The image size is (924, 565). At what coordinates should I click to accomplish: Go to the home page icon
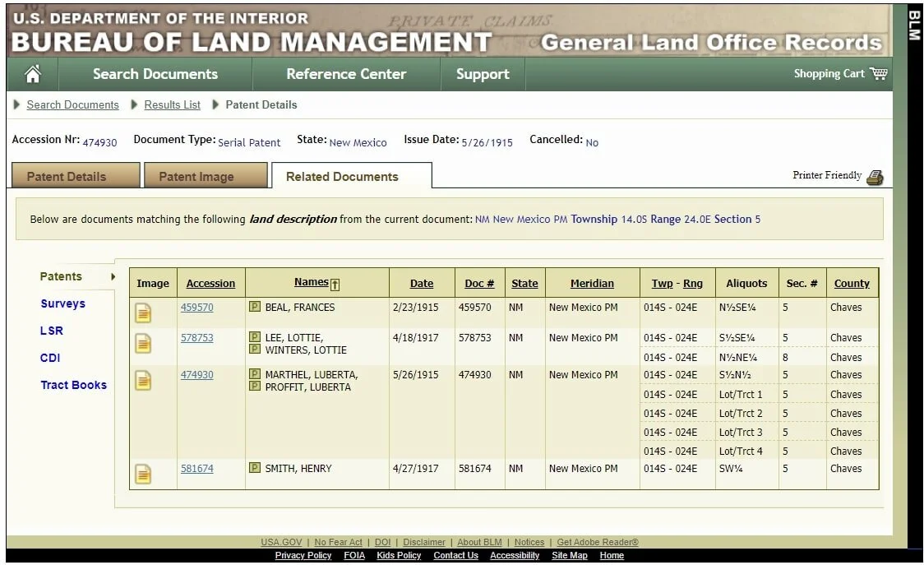pos(33,74)
